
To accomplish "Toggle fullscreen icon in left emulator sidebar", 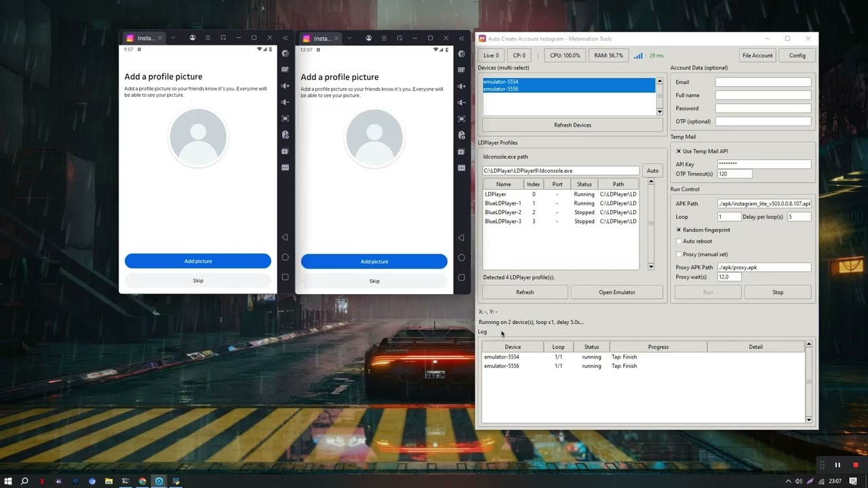I will coord(285,119).
